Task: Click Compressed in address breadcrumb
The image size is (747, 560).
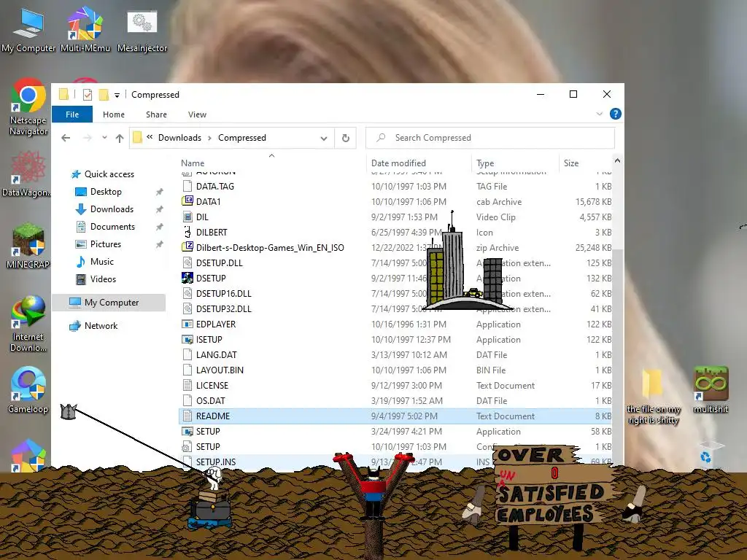Action: [x=242, y=138]
